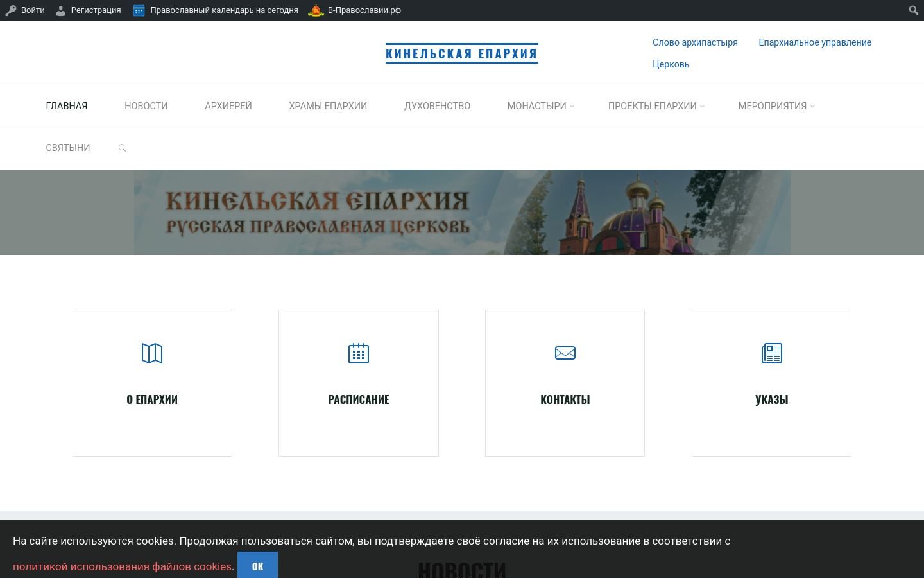Click the calendar icon above РАСПИСАНИЕ

point(359,353)
